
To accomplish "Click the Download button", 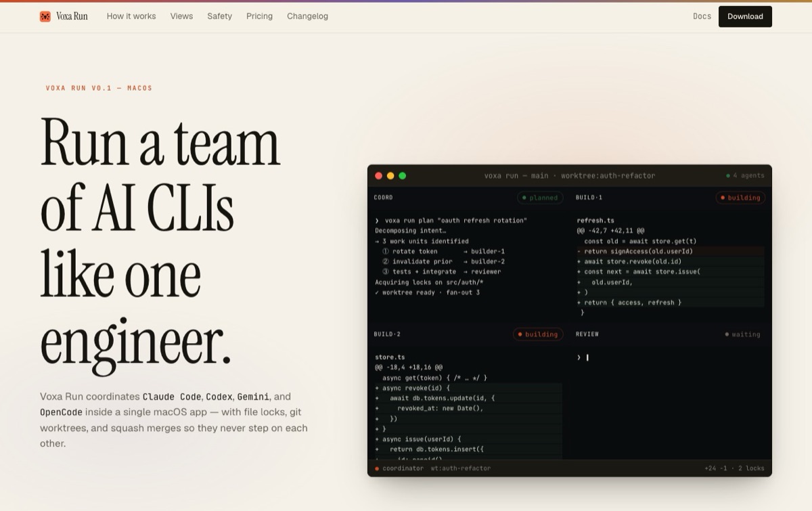I will pos(745,16).
